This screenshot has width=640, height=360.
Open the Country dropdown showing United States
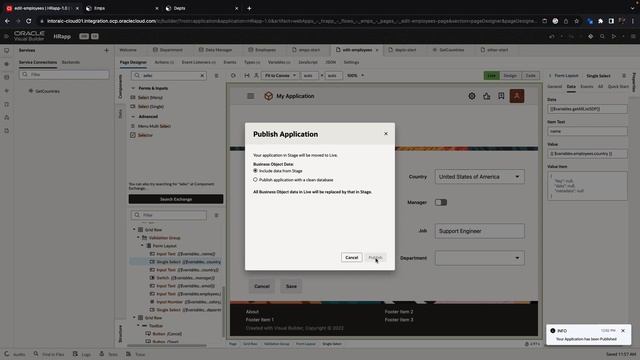pos(480,177)
